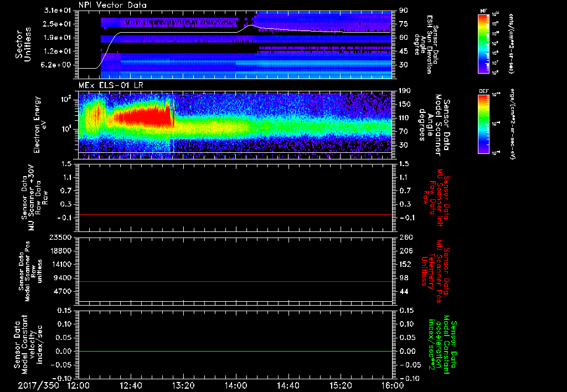
Task: Click the '4700' scanner position tick value
Action: [x=62, y=291]
